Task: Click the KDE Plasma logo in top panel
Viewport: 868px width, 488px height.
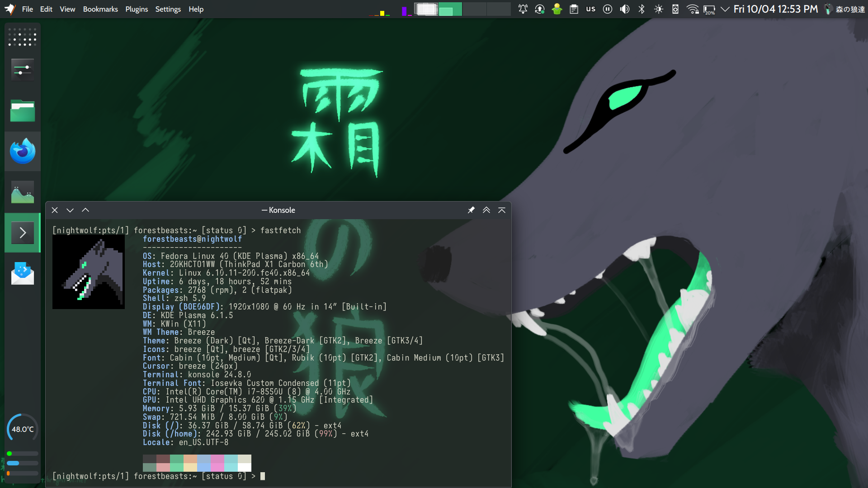Action: [x=9, y=9]
